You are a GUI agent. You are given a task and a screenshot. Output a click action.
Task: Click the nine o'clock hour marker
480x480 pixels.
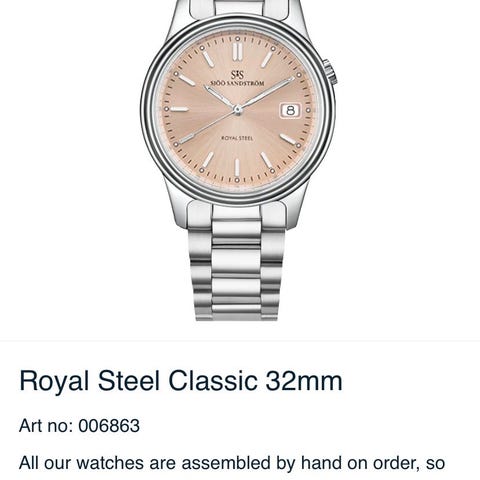click(x=179, y=109)
